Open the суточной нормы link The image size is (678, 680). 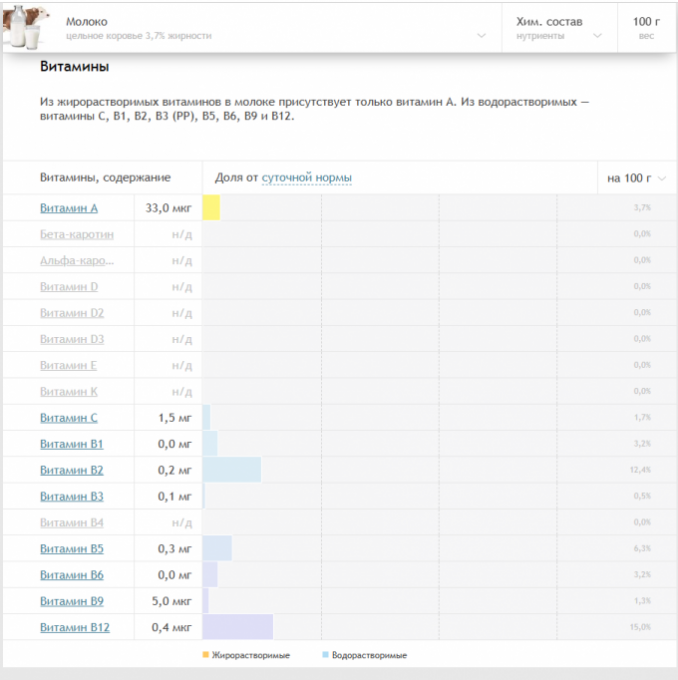[306, 178]
